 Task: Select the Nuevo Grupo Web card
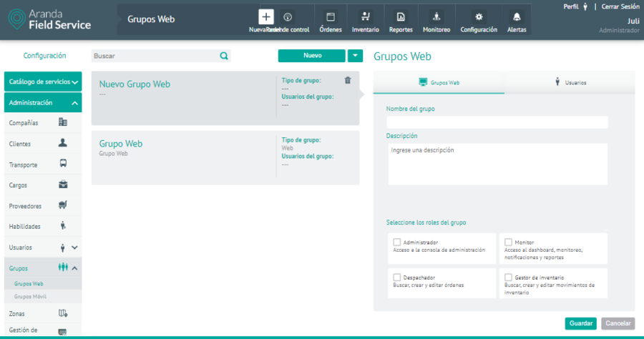pos(225,98)
